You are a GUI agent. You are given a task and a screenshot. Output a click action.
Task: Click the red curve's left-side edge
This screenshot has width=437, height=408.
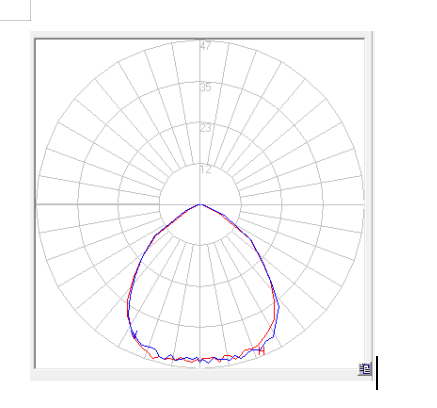[x=128, y=307]
